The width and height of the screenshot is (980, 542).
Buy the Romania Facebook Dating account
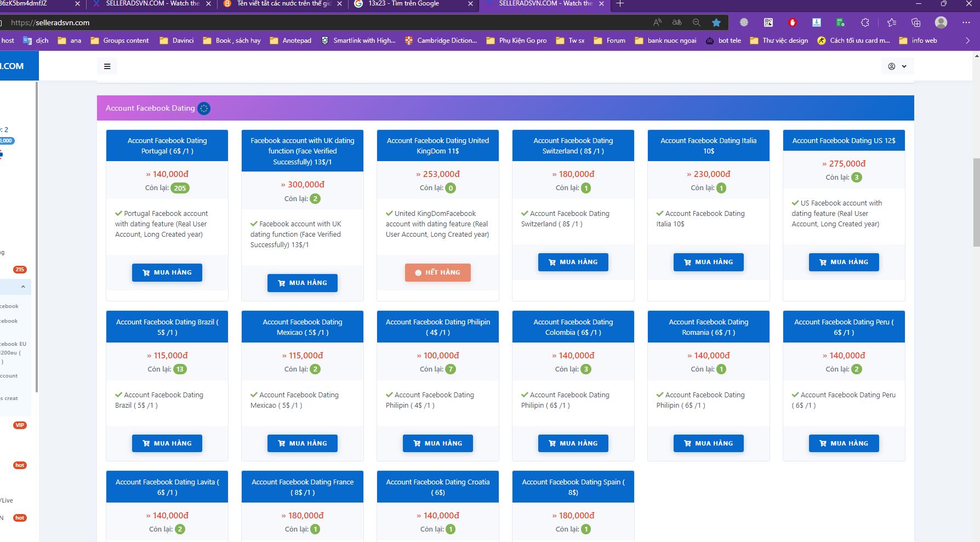pyautogui.click(x=709, y=443)
